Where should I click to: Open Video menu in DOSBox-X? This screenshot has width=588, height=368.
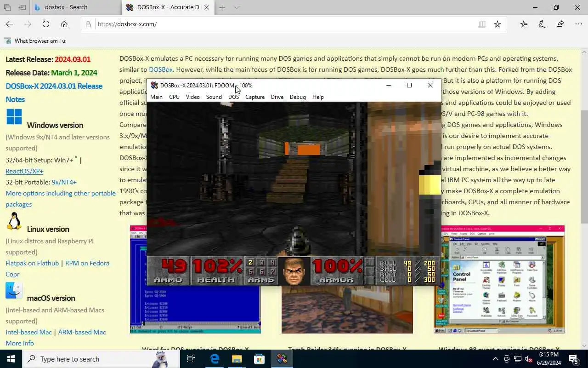193,97
